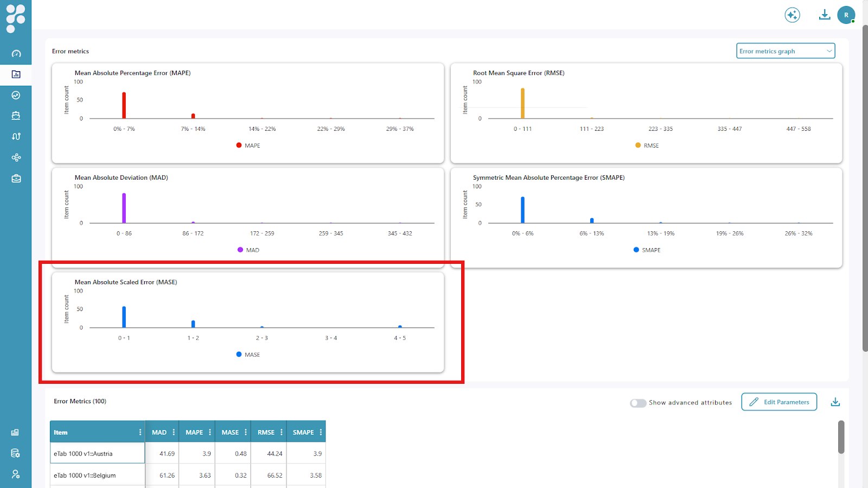Click the MAPE 0% - 7% bar
Image resolution: width=868 pixels, height=488 pixels.
[124, 105]
